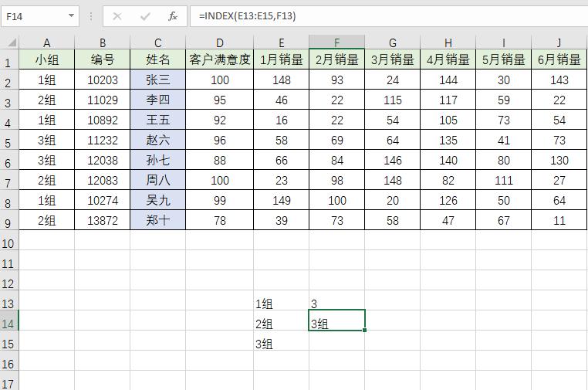Image resolution: width=588 pixels, height=390 pixels.
Task: Select 李四's 3月销量 value 115
Action: (393, 100)
